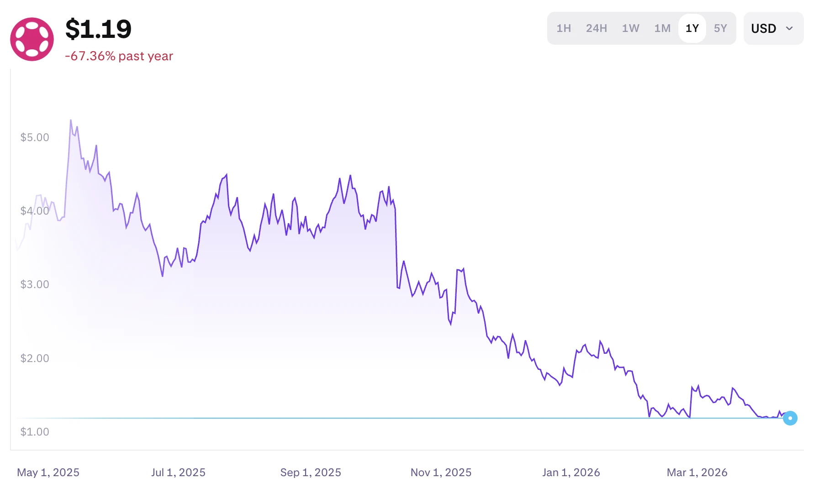Click the Sep 1, 2025 axis label

point(311,472)
